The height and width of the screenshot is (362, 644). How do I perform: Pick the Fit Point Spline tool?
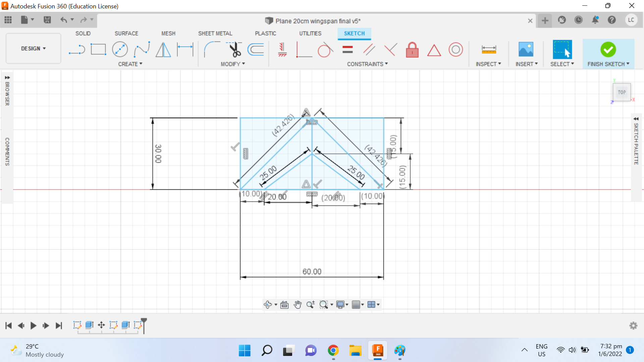pyautogui.click(x=142, y=49)
